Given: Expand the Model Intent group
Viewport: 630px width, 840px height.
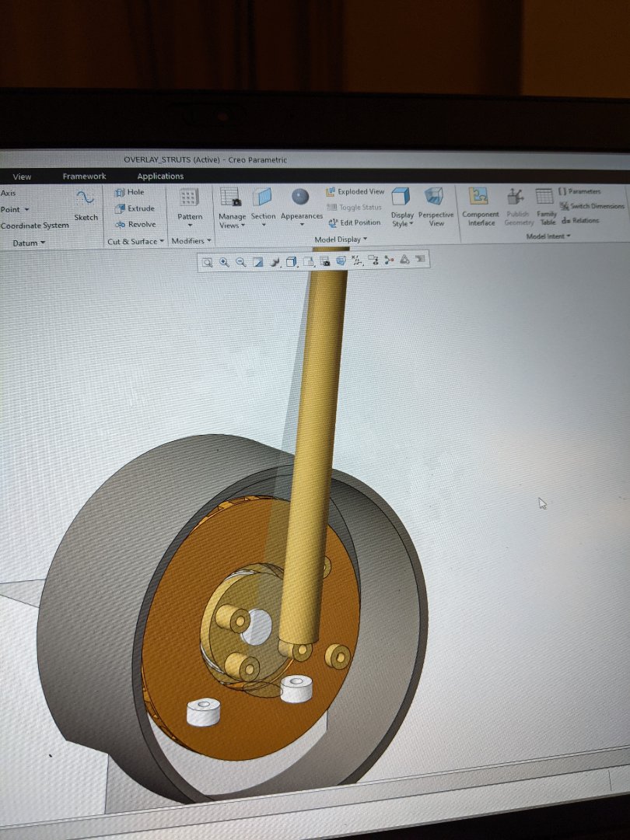Looking at the screenshot, I should 548,236.
